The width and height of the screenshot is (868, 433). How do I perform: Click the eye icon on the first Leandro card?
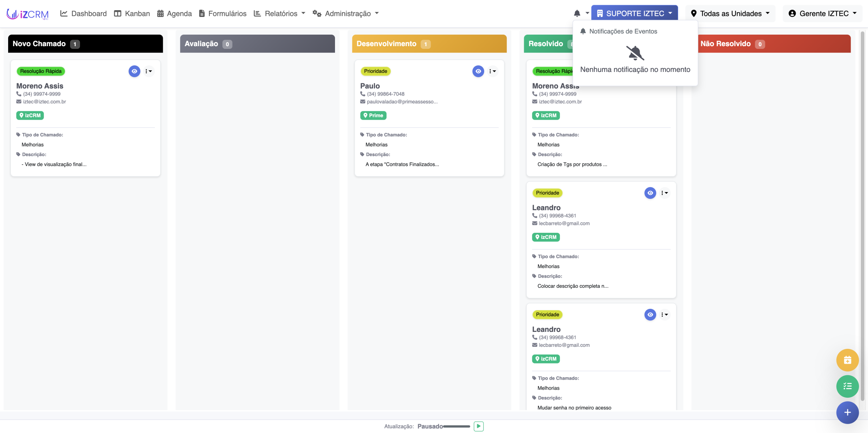click(x=650, y=193)
